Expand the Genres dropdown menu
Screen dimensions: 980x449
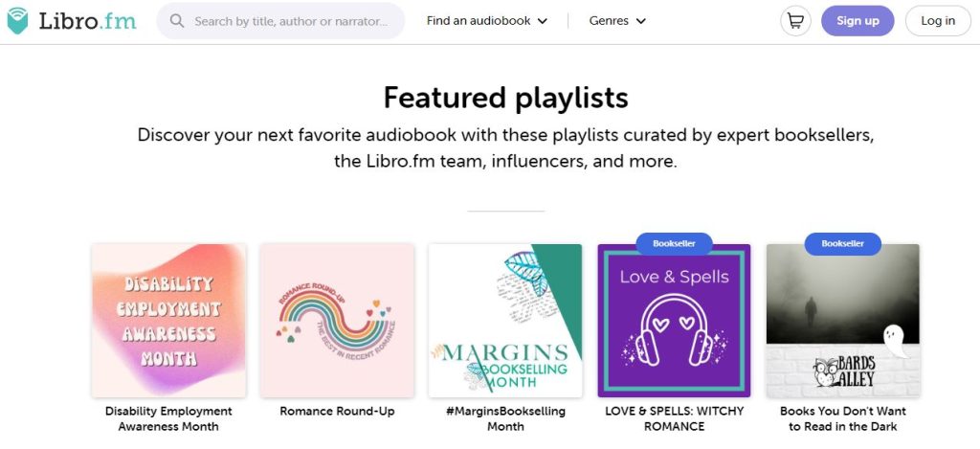pyautogui.click(x=617, y=21)
